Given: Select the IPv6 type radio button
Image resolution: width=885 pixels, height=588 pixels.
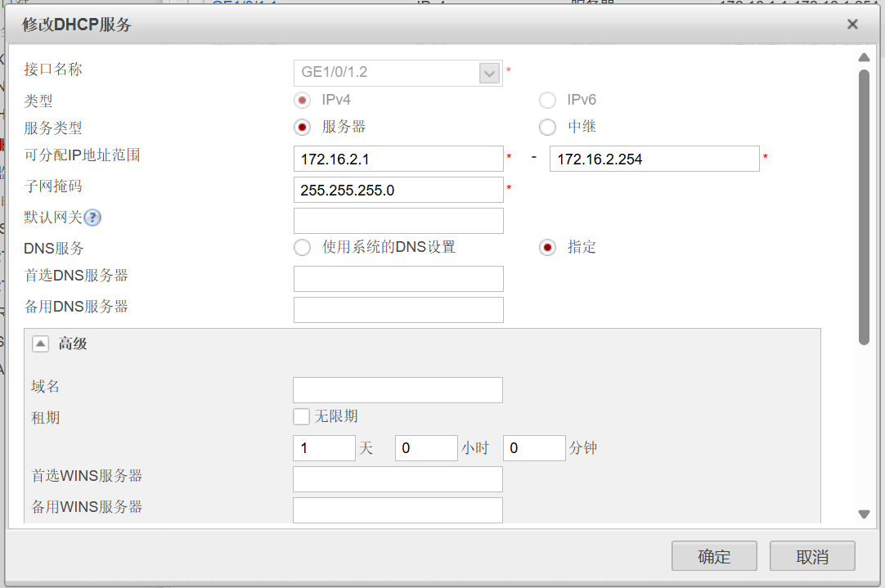Looking at the screenshot, I should point(547,101).
